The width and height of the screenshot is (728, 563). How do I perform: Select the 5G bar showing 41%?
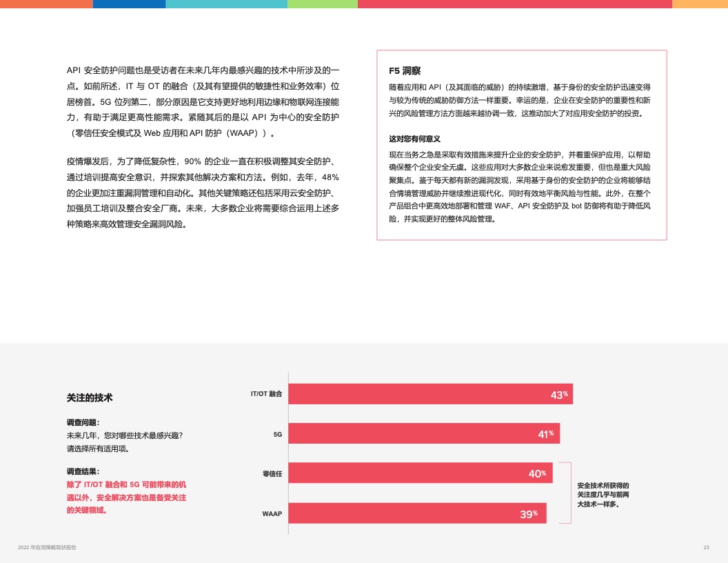[x=423, y=434]
